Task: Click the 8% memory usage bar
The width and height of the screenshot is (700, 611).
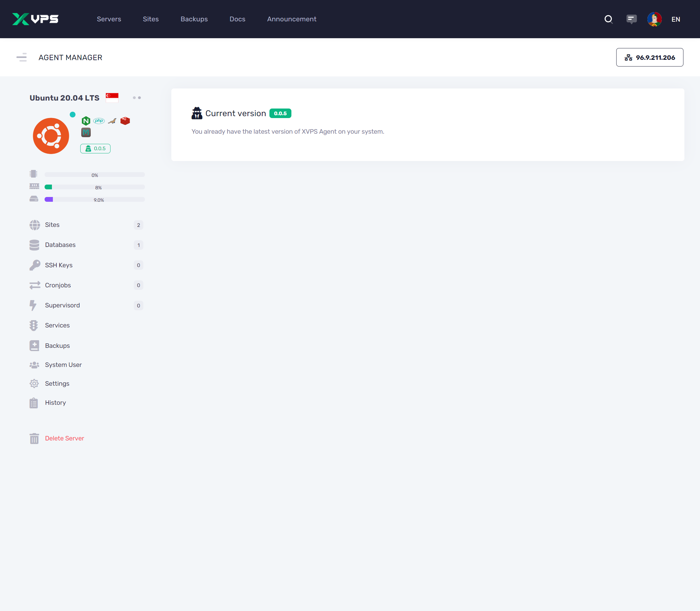Action: (94, 187)
